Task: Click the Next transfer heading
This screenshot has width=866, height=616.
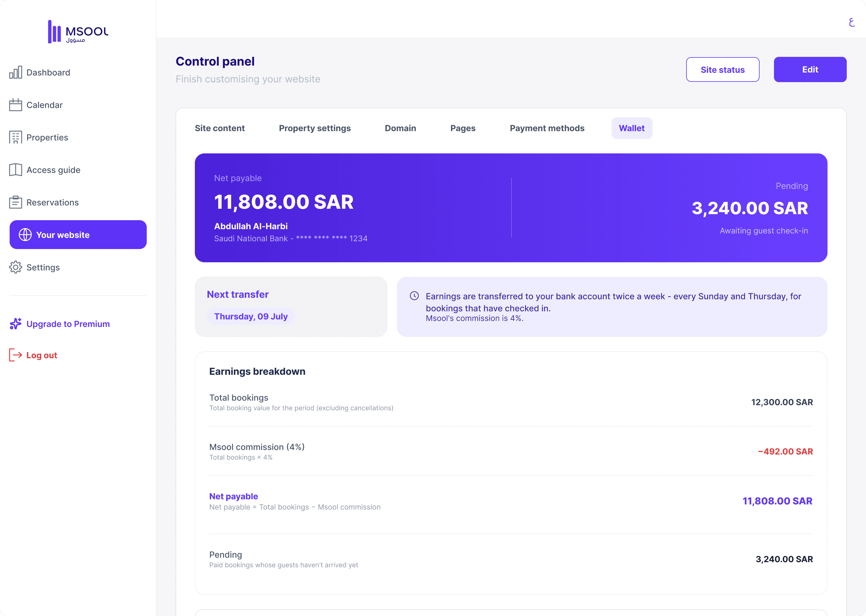Action: pos(238,294)
